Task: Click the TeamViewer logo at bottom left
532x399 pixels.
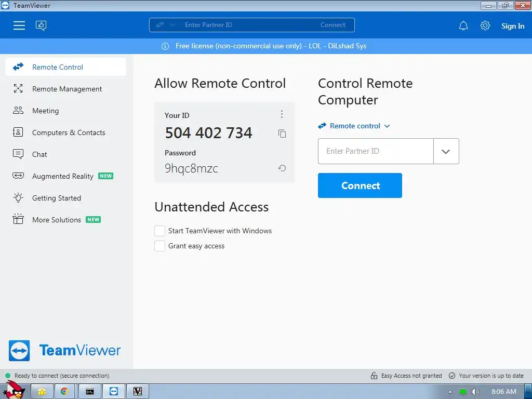Action: (64, 351)
